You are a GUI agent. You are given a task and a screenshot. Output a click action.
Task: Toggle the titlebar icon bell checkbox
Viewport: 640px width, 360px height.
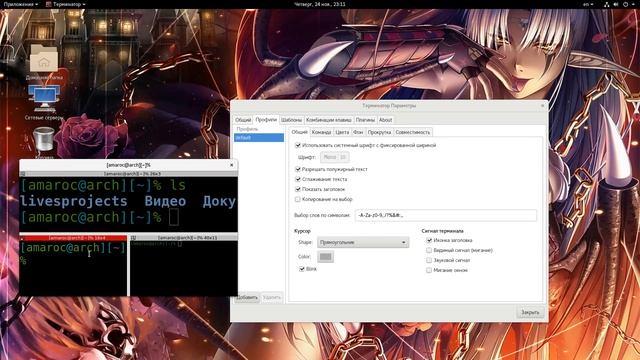429,240
